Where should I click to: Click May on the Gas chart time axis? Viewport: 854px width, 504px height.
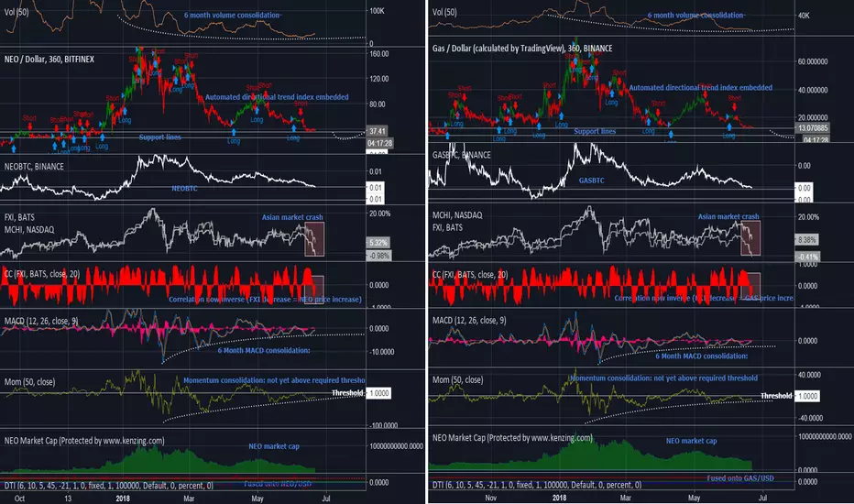click(694, 498)
